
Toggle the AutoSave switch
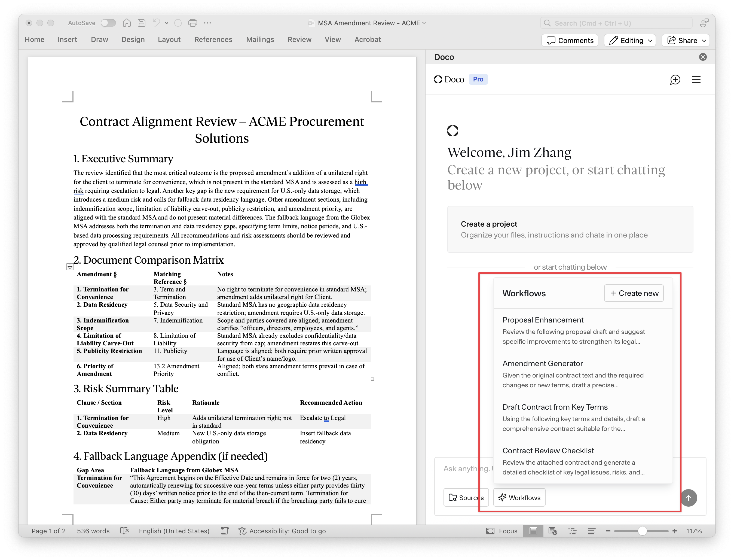[x=108, y=23]
